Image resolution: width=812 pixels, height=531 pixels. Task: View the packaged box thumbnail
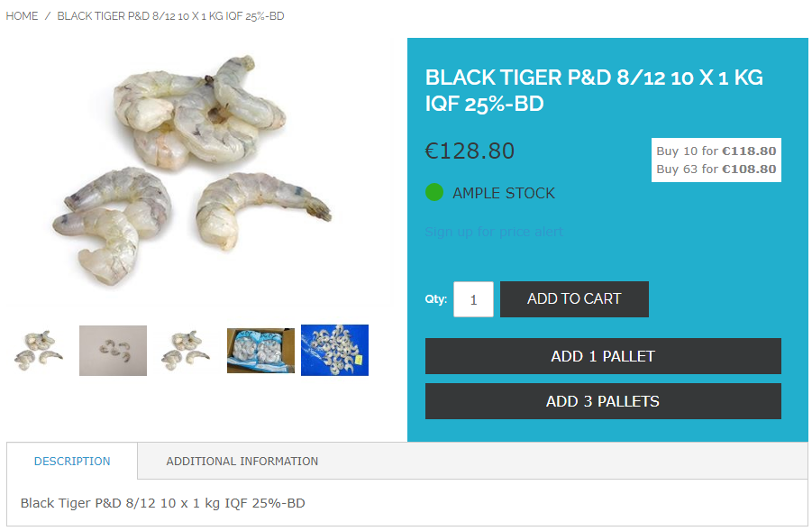tap(260, 351)
